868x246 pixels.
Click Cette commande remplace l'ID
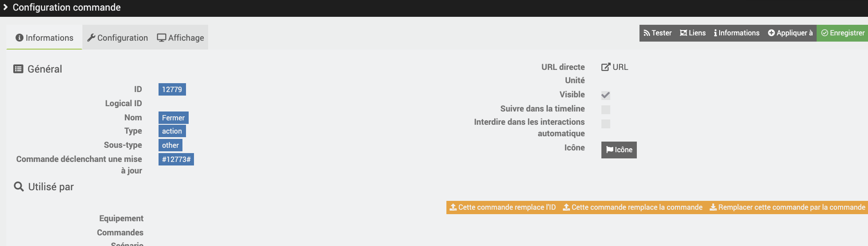[x=503, y=207]
